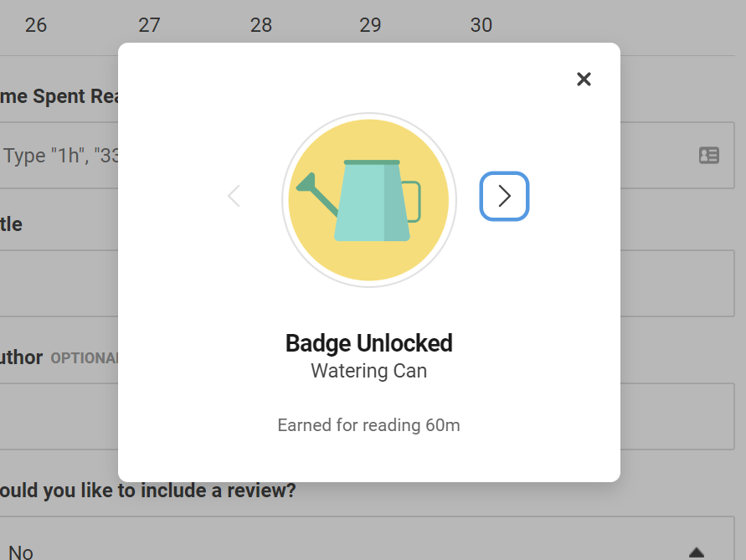Click the previous badge left arrow
The width and height of the screenshot is (746, 560).
[x=234, y=196]
